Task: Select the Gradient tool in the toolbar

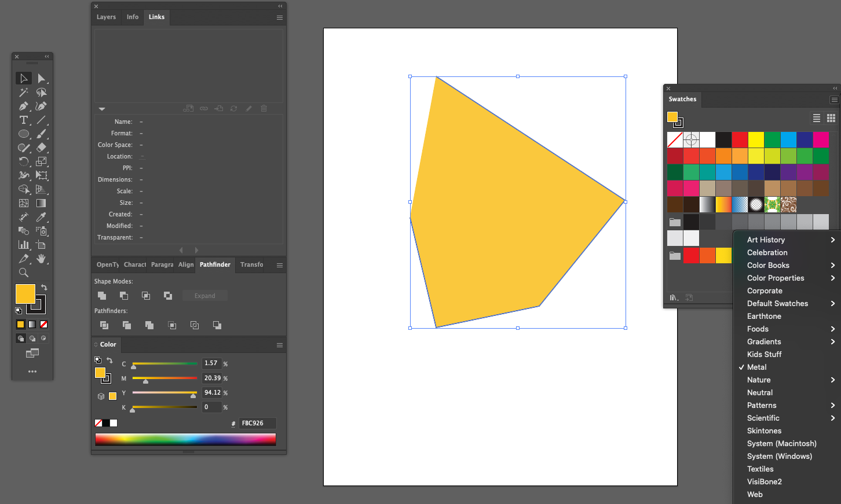Action: [41, 203]
